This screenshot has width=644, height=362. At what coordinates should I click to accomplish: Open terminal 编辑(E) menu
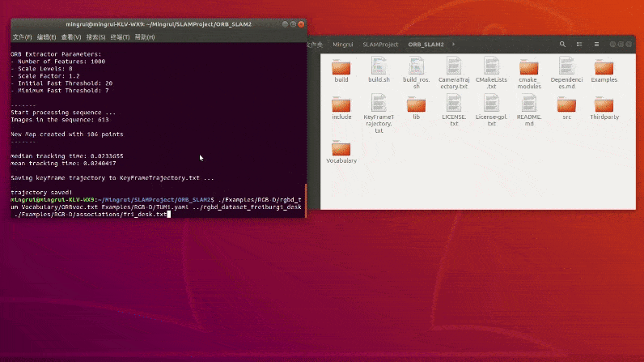click(46, 37)
